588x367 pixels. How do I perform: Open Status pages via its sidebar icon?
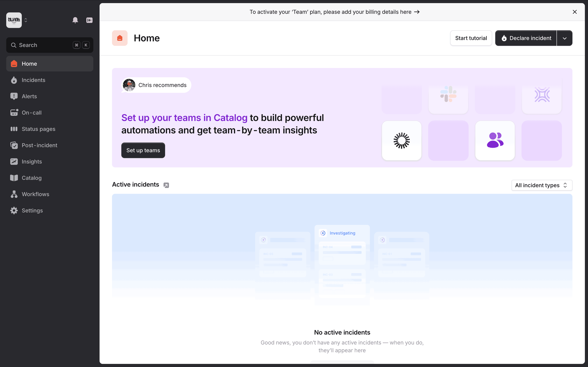14,129
